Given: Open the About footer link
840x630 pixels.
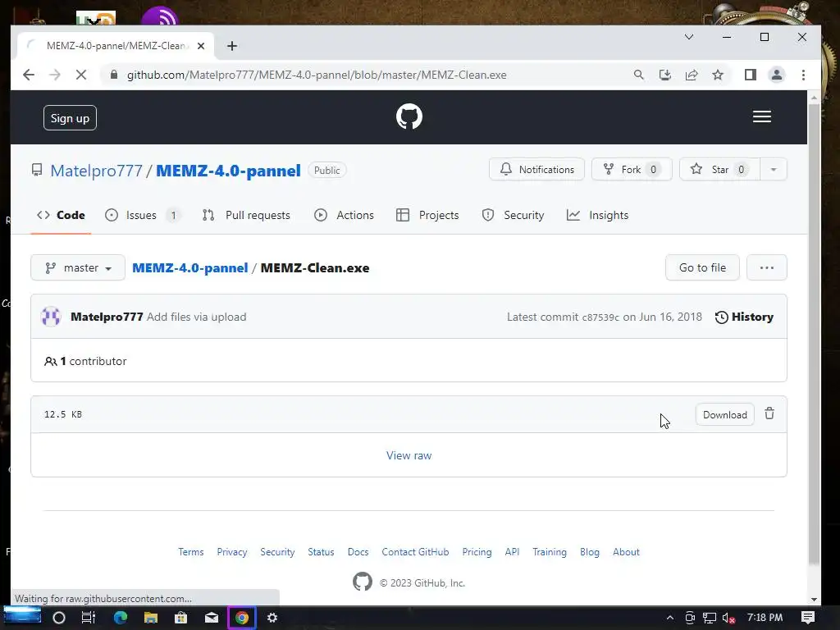Looking at the screenshot, I should 626,552.
